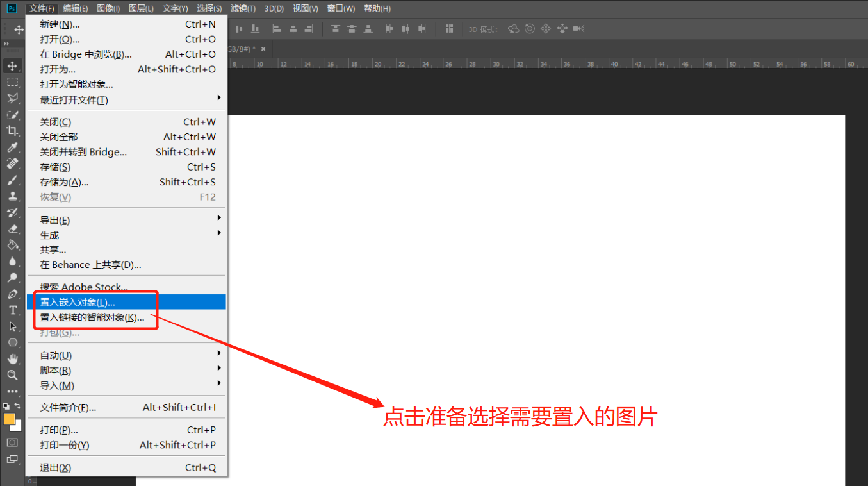The width and height of the screenshot is (868, 486).
Task: Select the Polygon shape tool
Action: tap(12, 342)
